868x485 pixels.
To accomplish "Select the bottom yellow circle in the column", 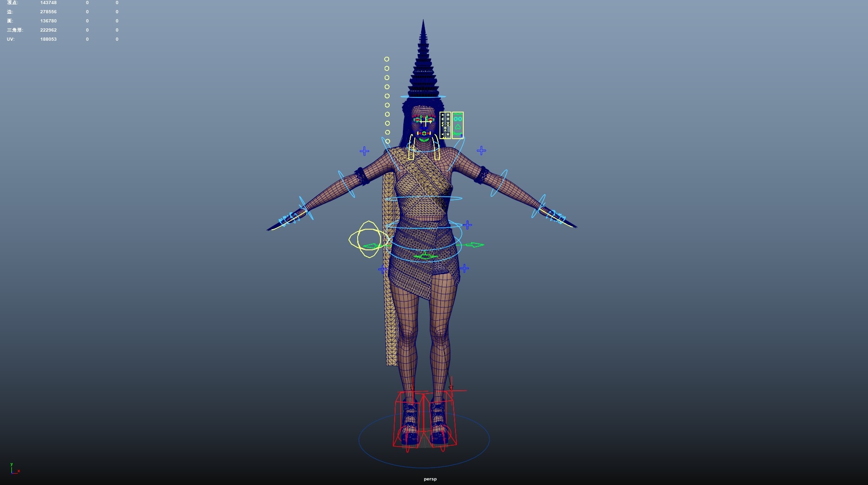I will 387,141.
